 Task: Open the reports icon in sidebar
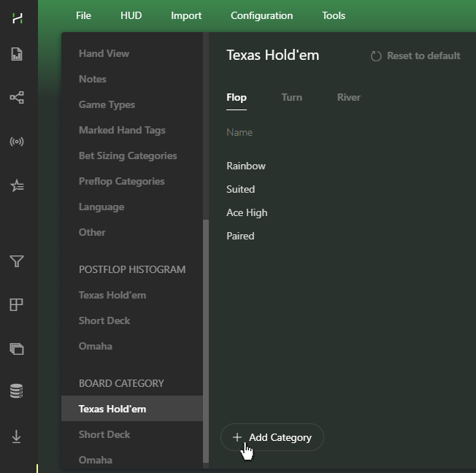[17, 54]
